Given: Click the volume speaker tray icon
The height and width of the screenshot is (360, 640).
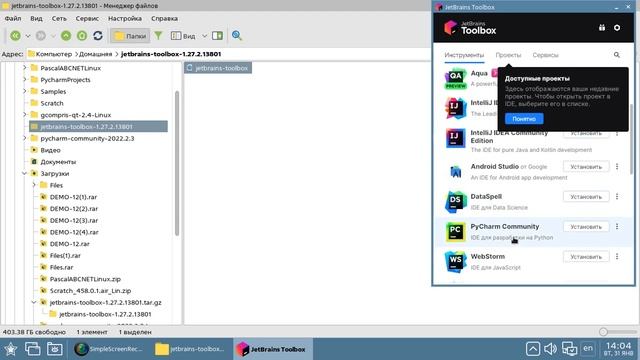Looking at the screenshot, I should (550, 349).
